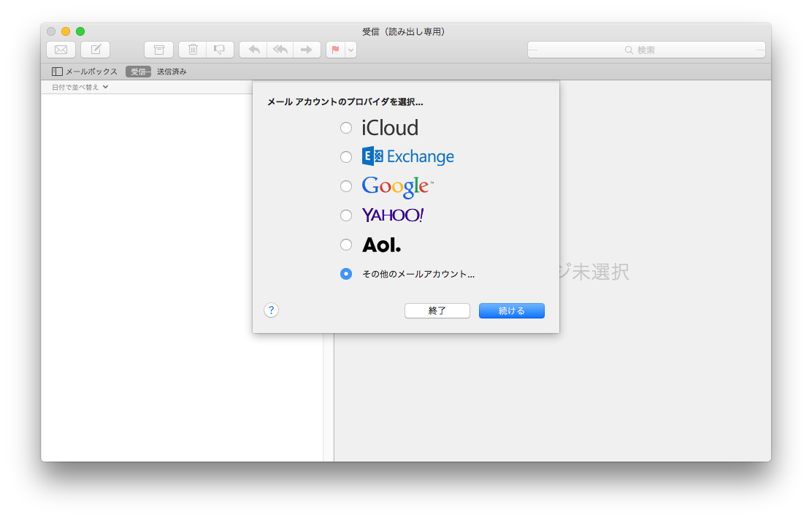This screenshot has width=812, height=520.
Task: Open the 送信済み mailbox tab
Action: click(172, 72)
